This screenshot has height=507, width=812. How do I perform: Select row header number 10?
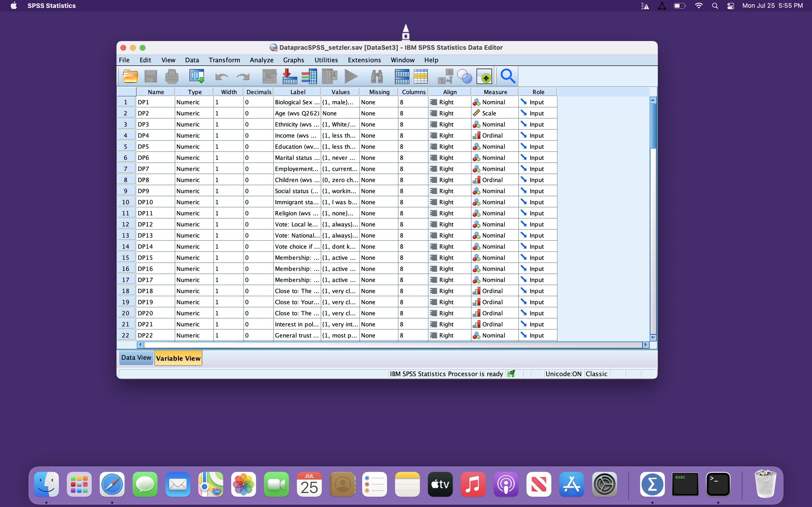pos(126,202)
